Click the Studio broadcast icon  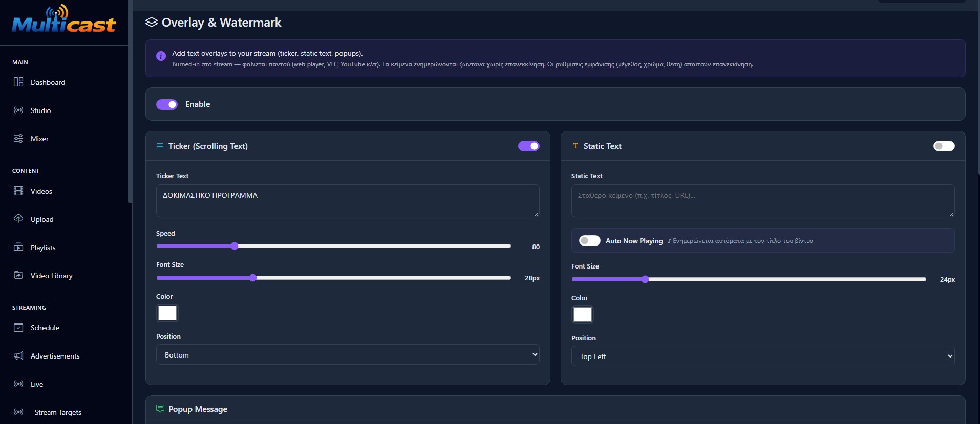(x=18, y=110)
